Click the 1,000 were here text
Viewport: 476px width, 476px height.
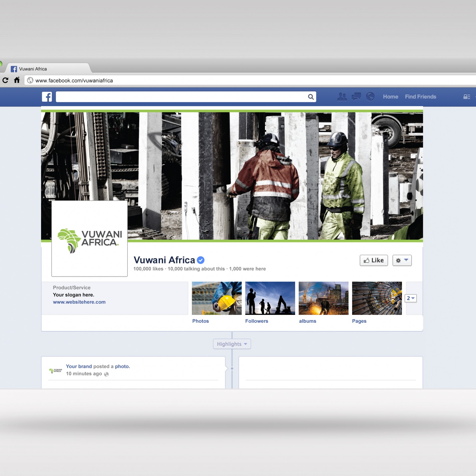(248, 269)
